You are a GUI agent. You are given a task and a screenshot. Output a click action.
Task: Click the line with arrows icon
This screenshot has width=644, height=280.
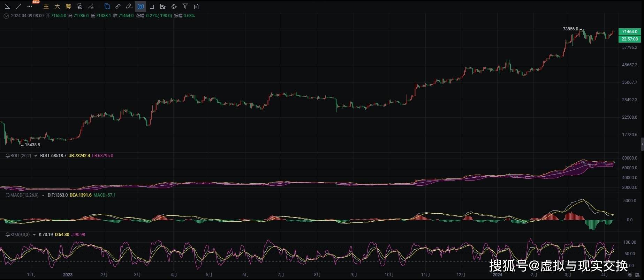pos(91,6)
